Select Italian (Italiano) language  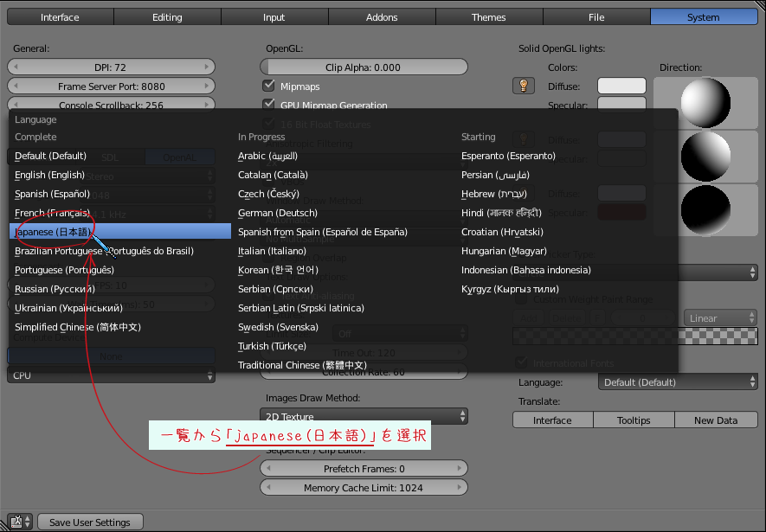click(x=344, y=251)
